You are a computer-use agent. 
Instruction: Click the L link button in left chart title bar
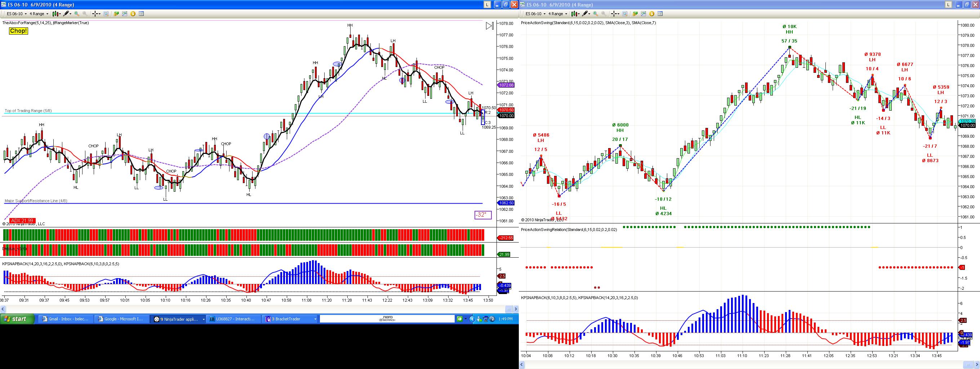point(487,5)
